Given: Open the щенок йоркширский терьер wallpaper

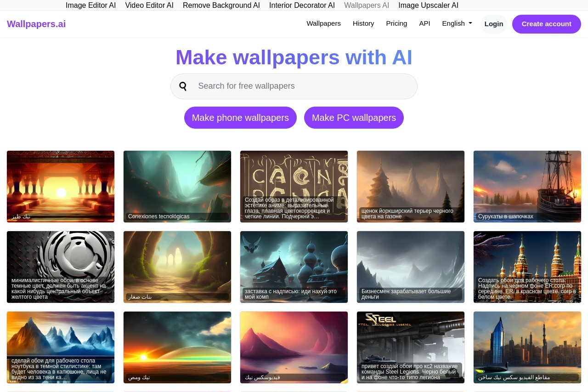Looking at the screenshot, I should tap(411, 187).
